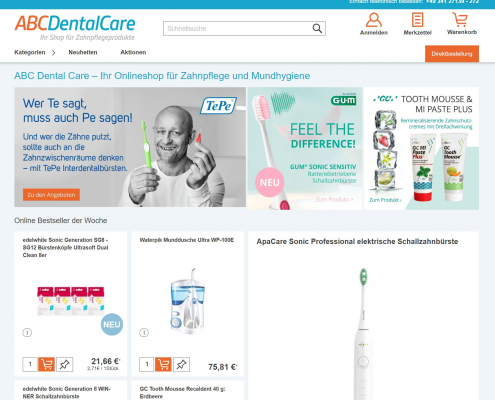Select quantity field for Waterpik Munddusche
The height and width of the screenshot is (400, 495).
pos(146,364)
